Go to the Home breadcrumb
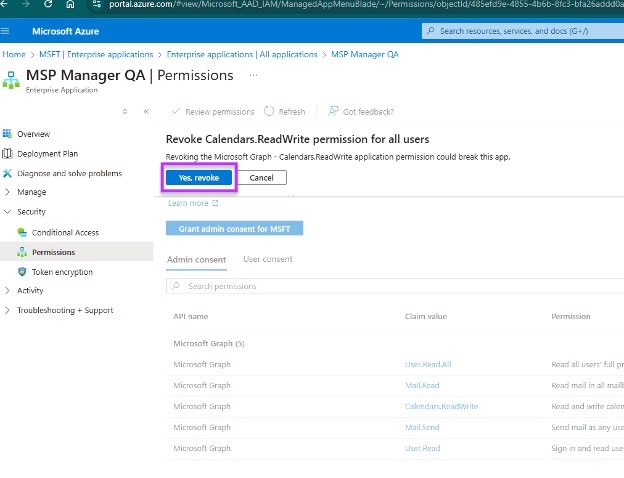Viewport: 624px width, 478px height. 14,55
